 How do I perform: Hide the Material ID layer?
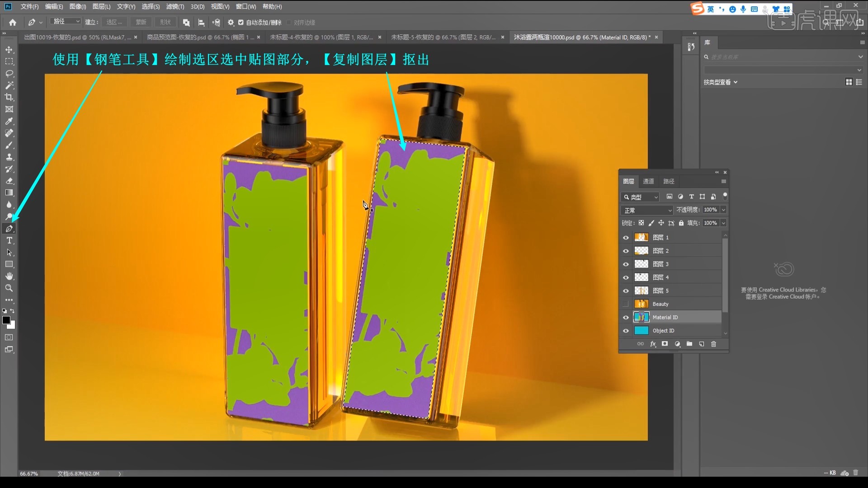click(626, 317)
